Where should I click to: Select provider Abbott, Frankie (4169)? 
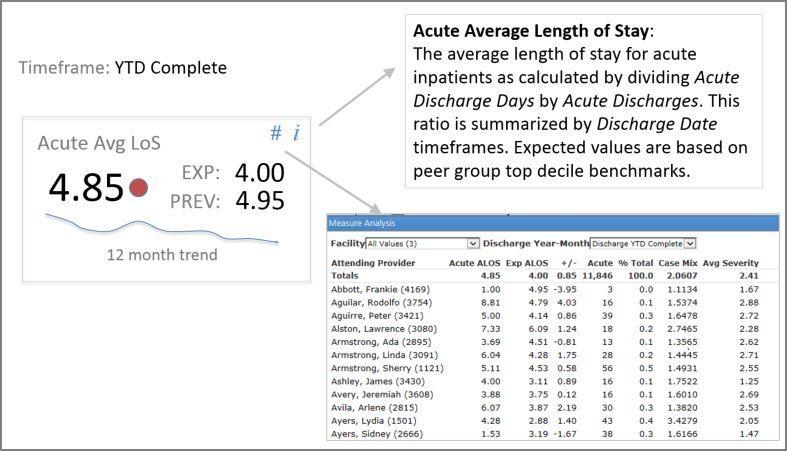coord(375,288)
